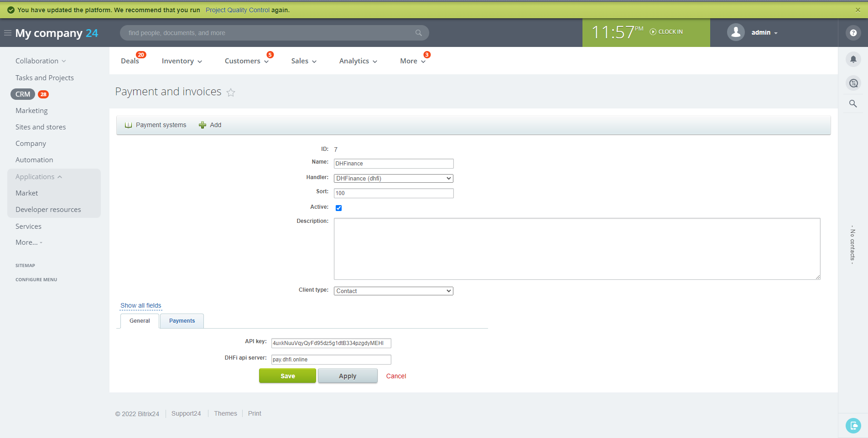Open the hamburger main menu icon

(8, 33)
